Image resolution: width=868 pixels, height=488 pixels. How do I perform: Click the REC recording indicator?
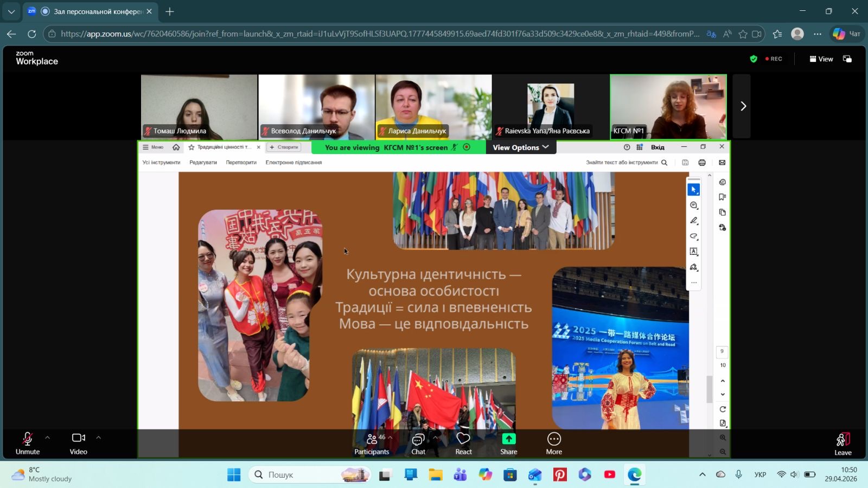(x=774, y=59)
